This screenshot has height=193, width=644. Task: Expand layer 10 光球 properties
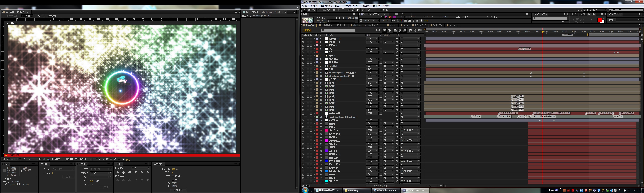point(314,69)
